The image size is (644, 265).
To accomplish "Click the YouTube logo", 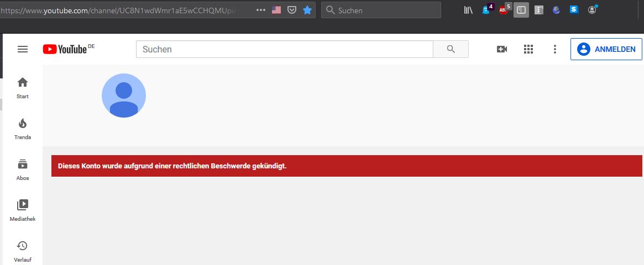I will [x=65, y=49].
